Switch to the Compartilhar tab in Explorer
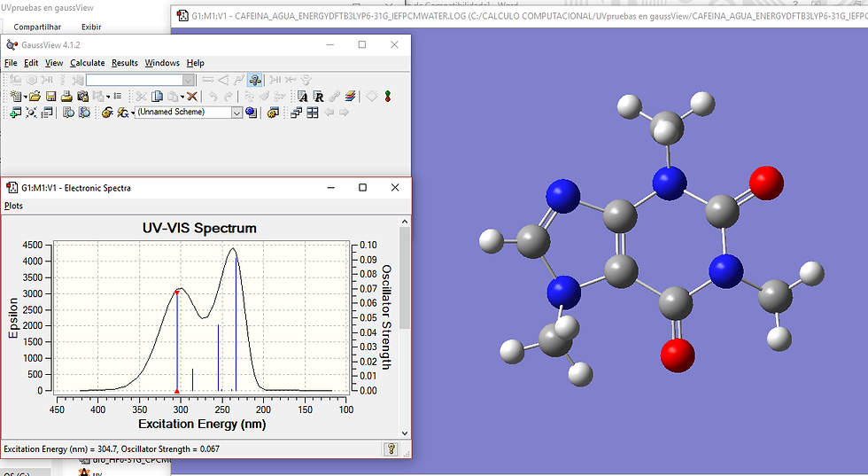This screenshot has height=476, width=868. pos(37,27)
